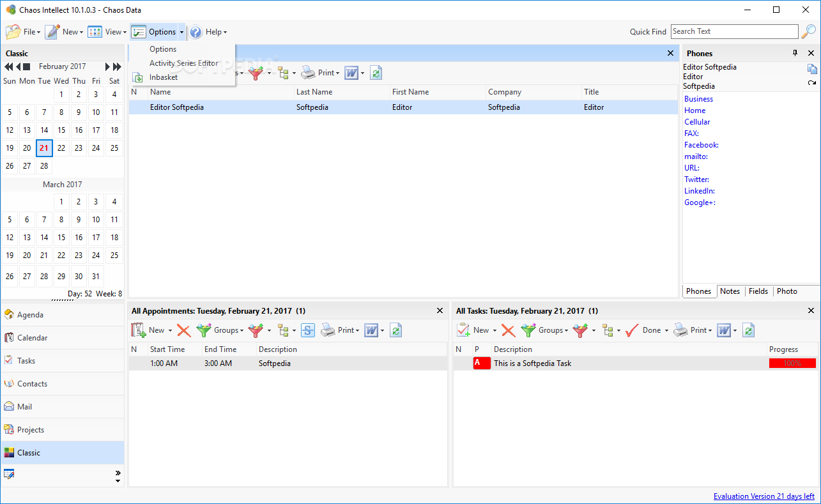The height and width of the screenshot is (504, 821).
Task: Click the Twitter: link in Phones panel
Action: 697,179
